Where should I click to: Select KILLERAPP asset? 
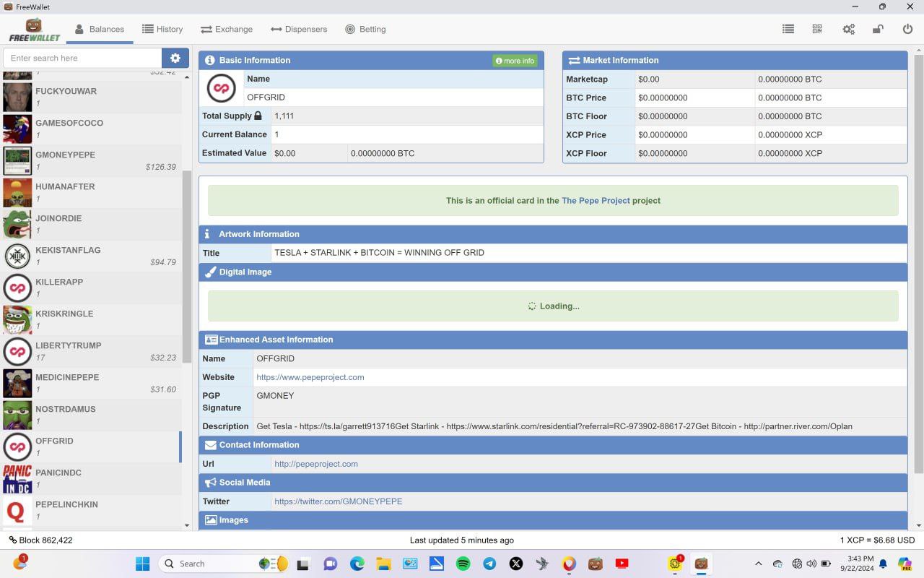pos(91,288)
